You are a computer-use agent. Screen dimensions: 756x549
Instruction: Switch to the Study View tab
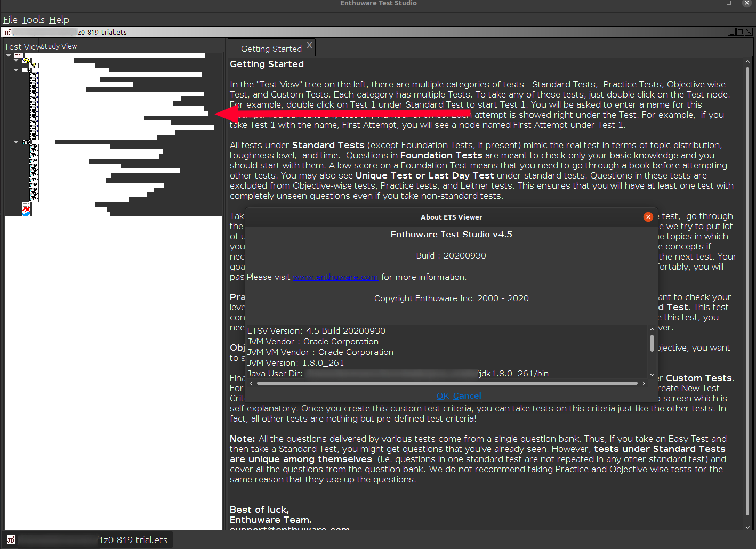coord(59,46)
